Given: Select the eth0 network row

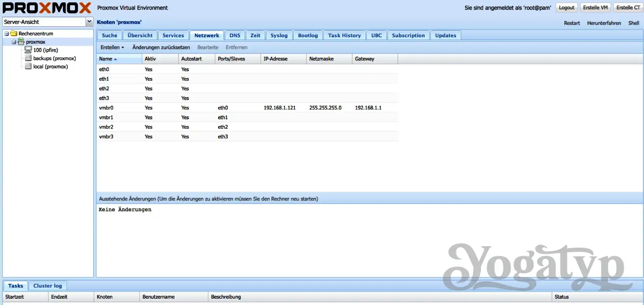Looking at the screenshot, I should [x=247, y=69].
